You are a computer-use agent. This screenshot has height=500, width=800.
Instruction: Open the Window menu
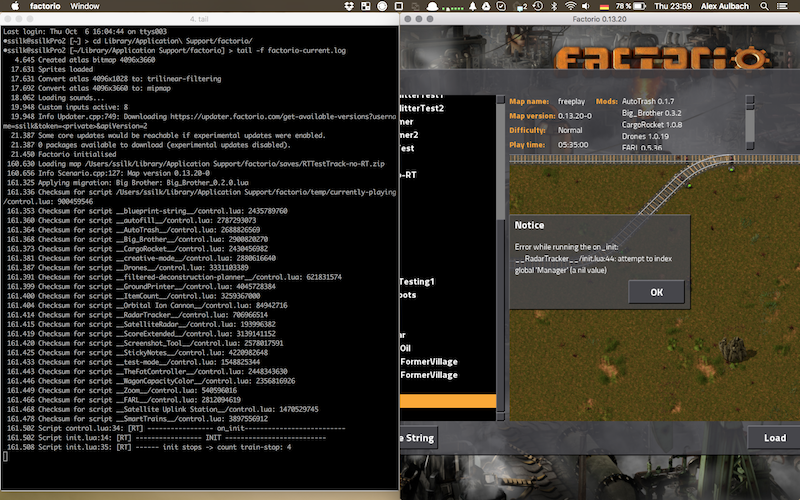click(85, 6)
